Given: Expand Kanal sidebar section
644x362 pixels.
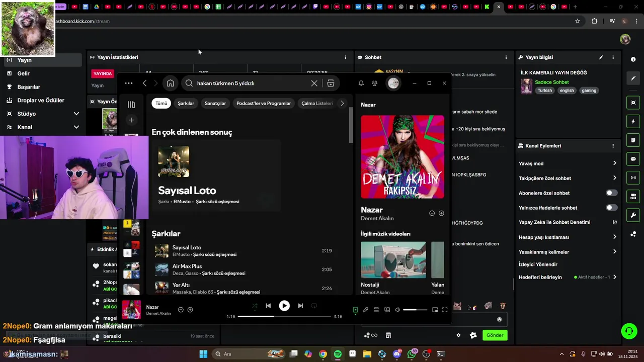Looking at the screenshot, I should pos(76,127).
